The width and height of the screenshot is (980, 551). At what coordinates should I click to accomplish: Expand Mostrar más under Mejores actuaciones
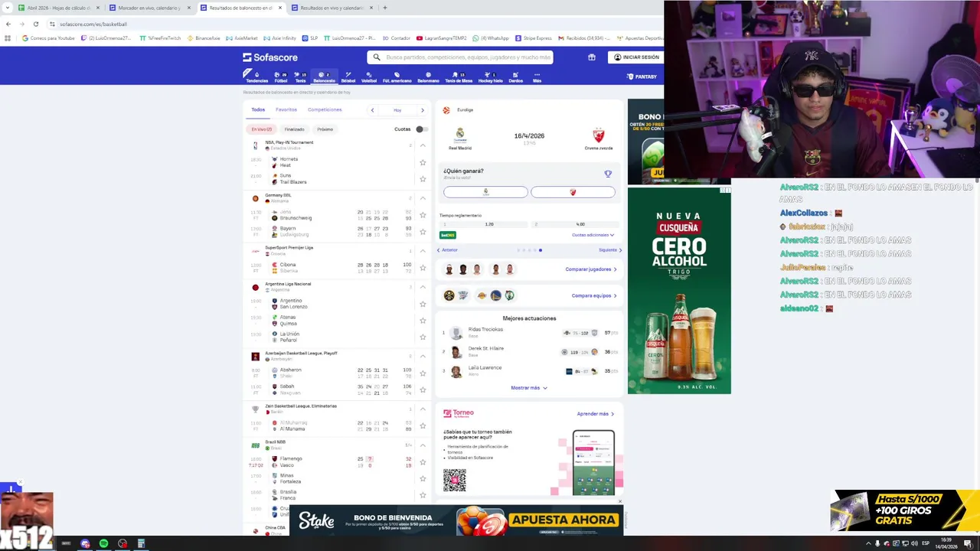click(x=529, y=388)
